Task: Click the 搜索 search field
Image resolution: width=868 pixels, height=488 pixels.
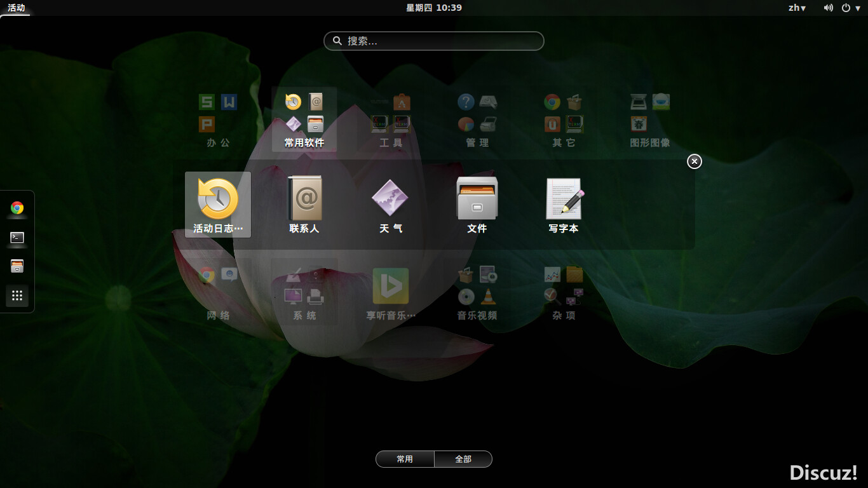Action: click(x=434, y=41)
